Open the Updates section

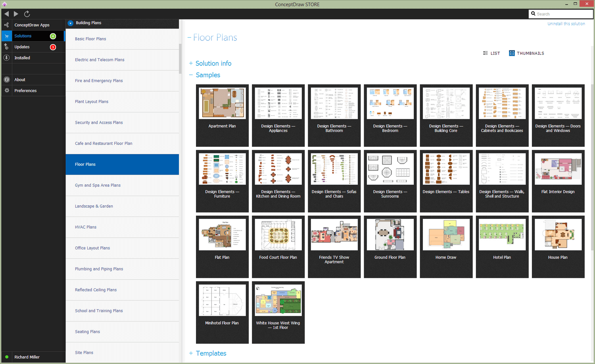(22, 47)
